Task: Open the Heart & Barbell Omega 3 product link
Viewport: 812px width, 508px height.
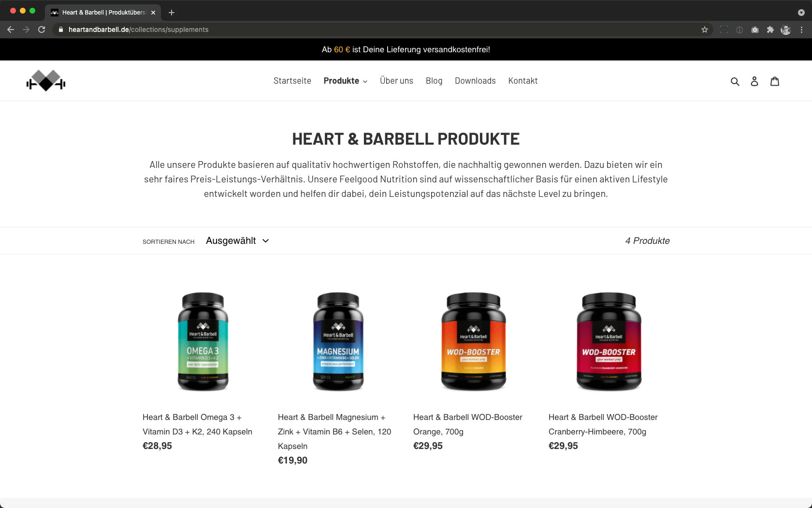Action: (x=197, y=424)
